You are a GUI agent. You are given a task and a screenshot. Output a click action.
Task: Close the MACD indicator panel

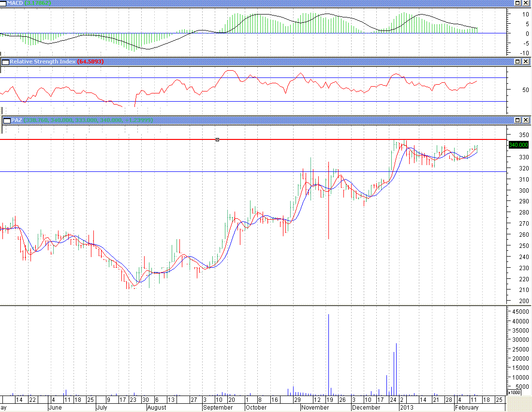click(526, 3)
